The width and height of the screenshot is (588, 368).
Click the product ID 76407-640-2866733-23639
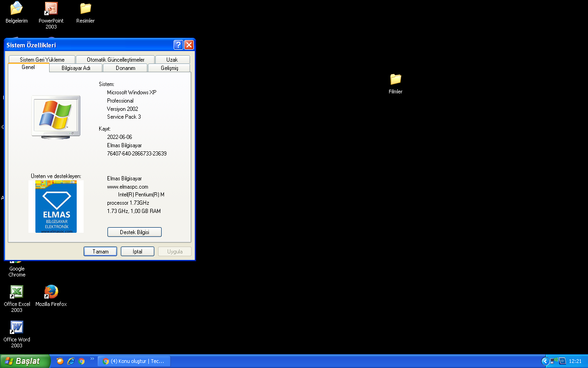[x=137, y=154]
